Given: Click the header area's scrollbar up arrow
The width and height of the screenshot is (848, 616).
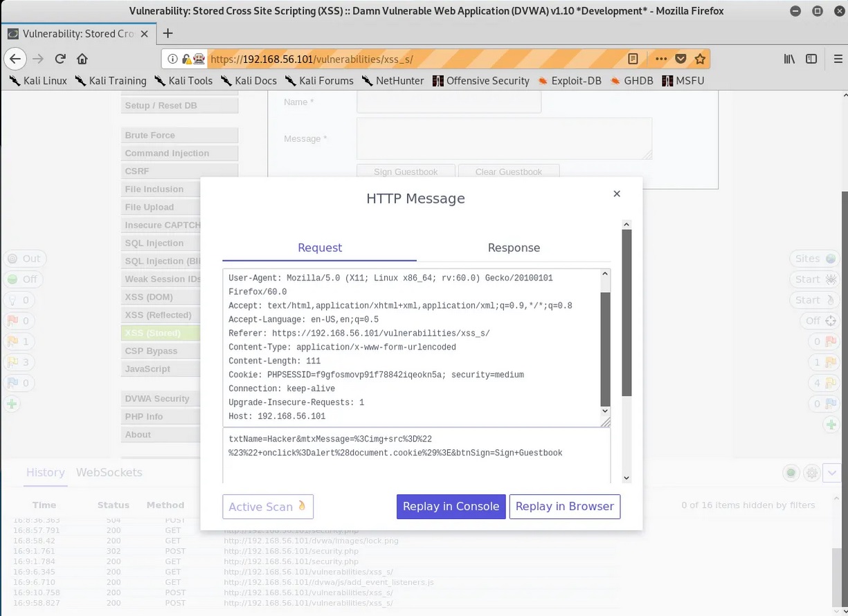Looking at the screenshot, I should click(605, 274).
